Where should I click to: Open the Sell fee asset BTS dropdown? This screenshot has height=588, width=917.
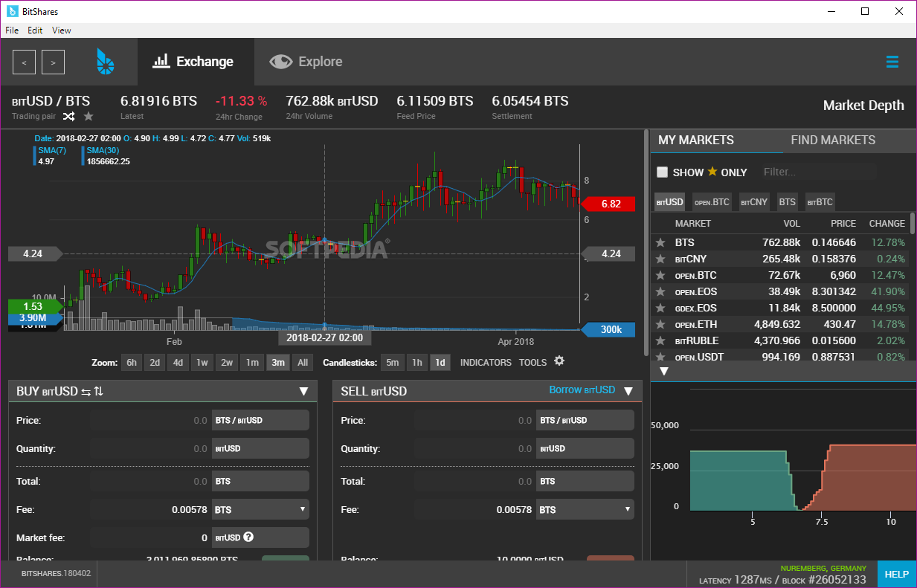pos(585,510)
